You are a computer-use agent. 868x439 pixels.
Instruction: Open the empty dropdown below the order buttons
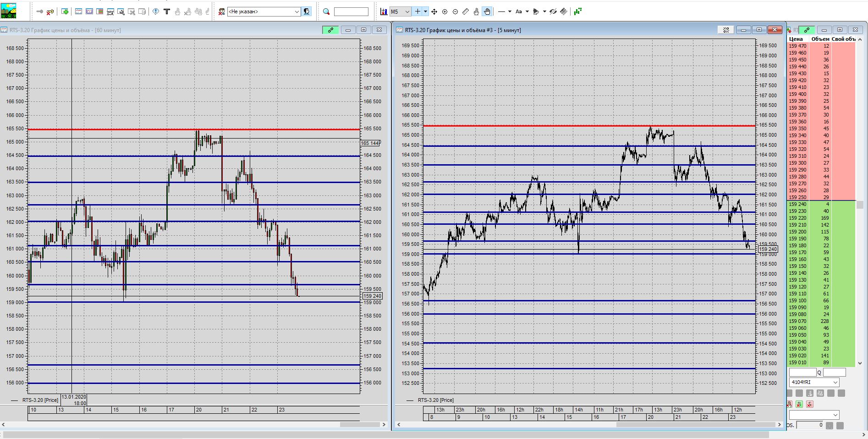coord(814,415)
